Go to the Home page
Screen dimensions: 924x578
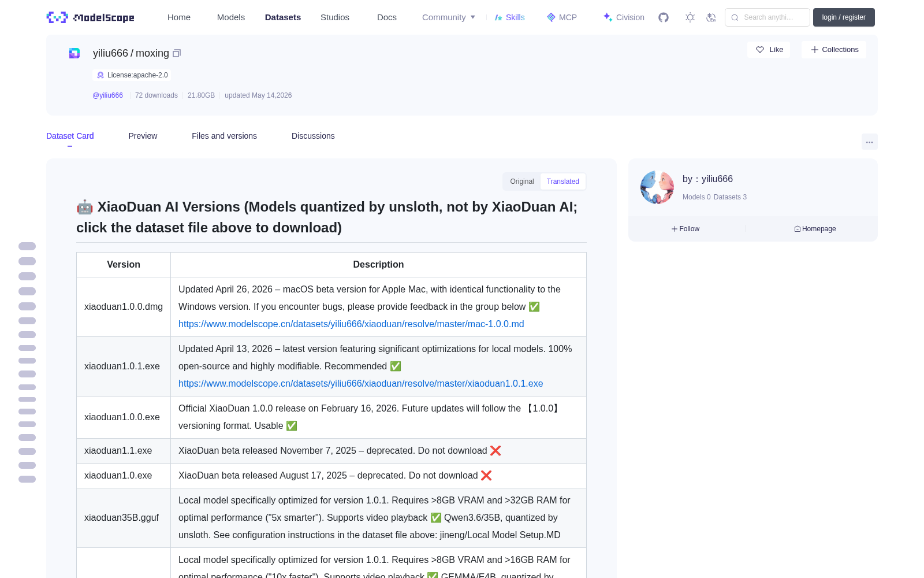pos(179,17)
